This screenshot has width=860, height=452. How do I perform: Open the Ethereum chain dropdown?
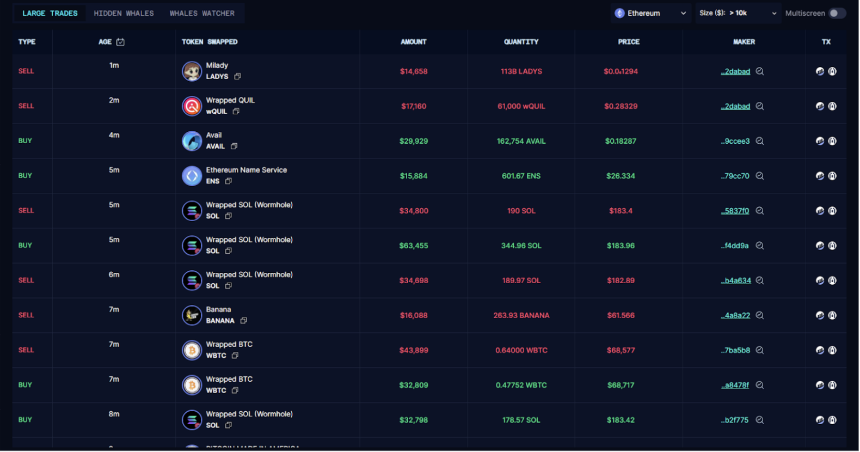(650, 13)
